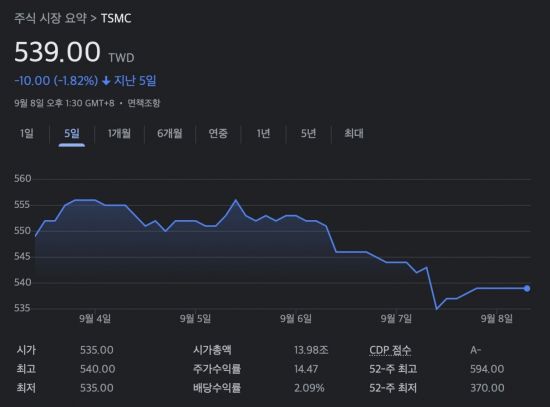Select the -10.00 (-1.82%) change text
The height and width of the screenshot is (407, 550).
coord(56,81)
